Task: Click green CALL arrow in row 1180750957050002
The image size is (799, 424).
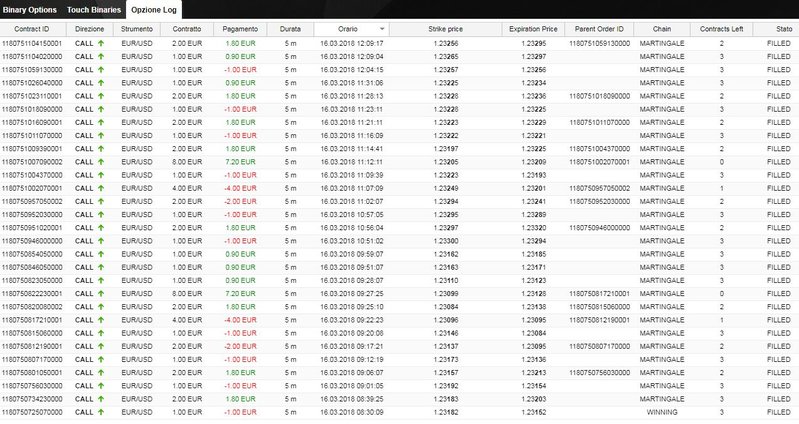Action: (x=101, y=201)
